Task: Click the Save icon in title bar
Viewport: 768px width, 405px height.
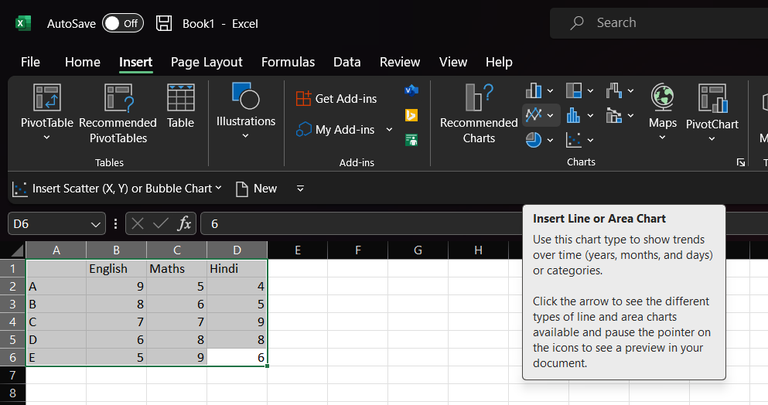Action: click(x=164, y=23)
